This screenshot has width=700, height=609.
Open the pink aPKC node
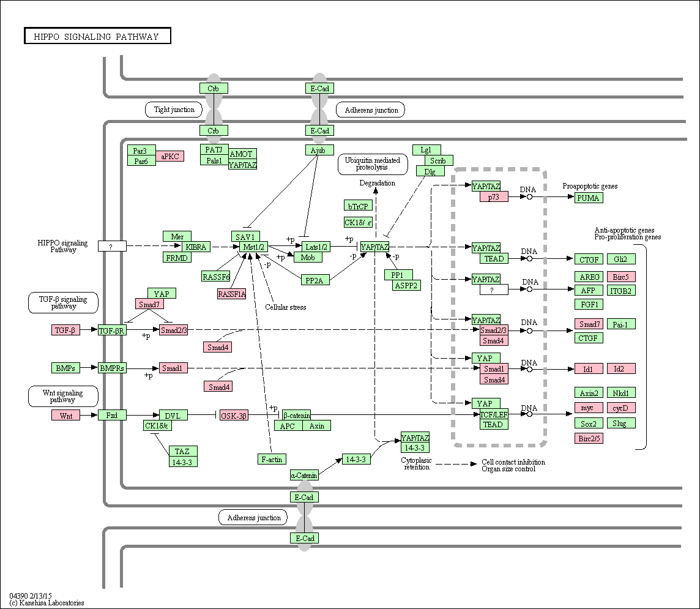coord(170,156)
